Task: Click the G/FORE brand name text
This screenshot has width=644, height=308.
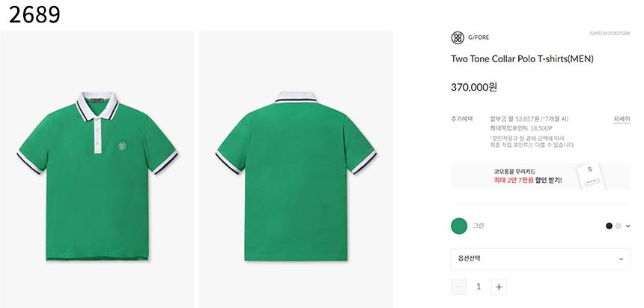Action: coord(479,37)
